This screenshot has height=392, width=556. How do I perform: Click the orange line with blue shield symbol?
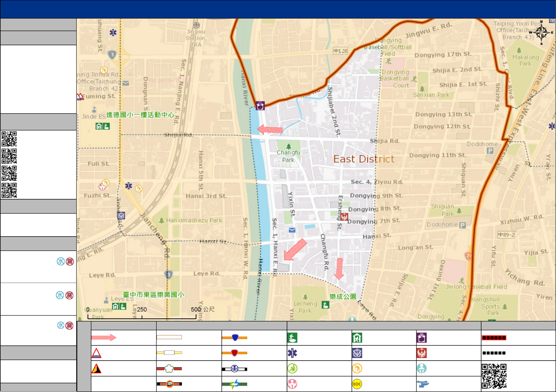click(x=234, y=338)
